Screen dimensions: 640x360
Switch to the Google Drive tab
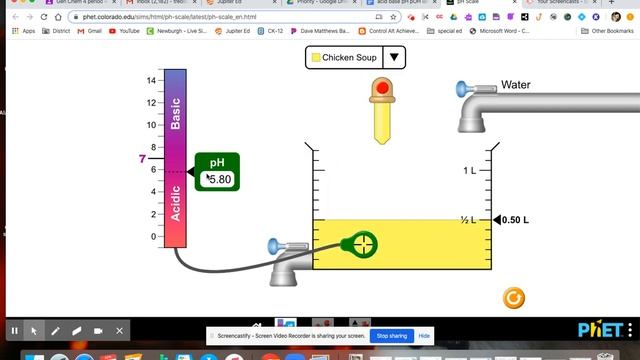click(x=321, y=2)
